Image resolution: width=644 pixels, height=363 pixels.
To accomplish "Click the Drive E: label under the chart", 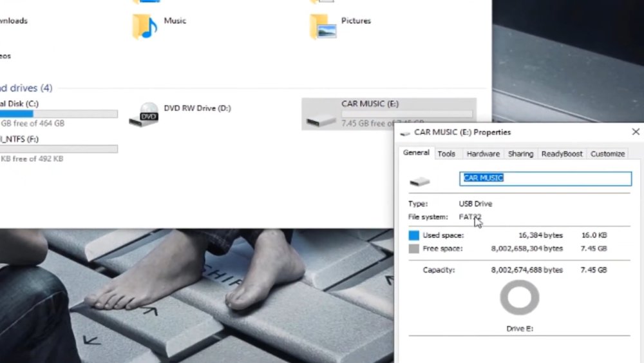I will point(520,328).
